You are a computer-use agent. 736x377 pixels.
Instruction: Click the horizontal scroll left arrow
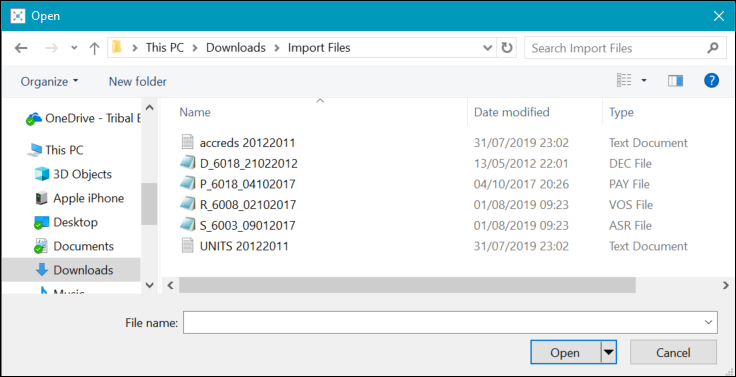170,285
